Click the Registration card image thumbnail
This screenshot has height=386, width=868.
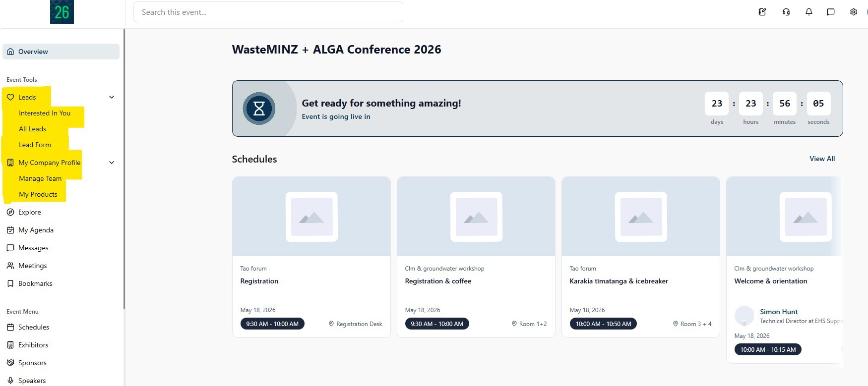[311, 217]
